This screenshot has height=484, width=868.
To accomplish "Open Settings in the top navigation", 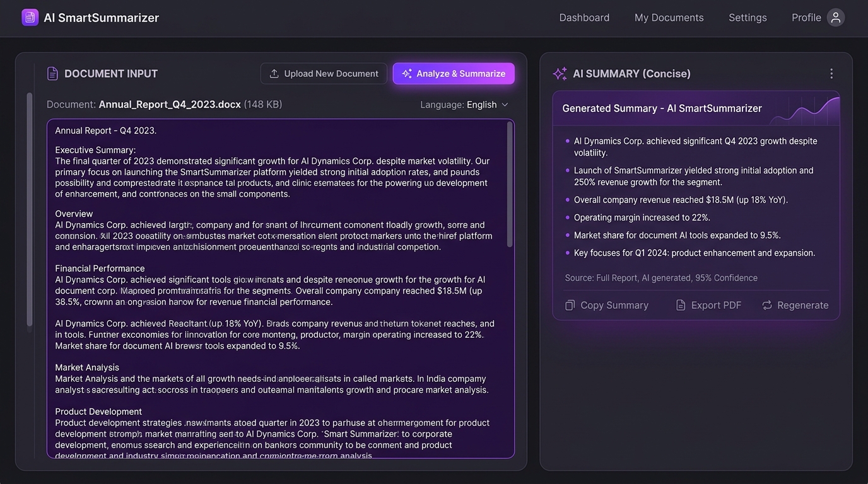I will tap(748, 18).
